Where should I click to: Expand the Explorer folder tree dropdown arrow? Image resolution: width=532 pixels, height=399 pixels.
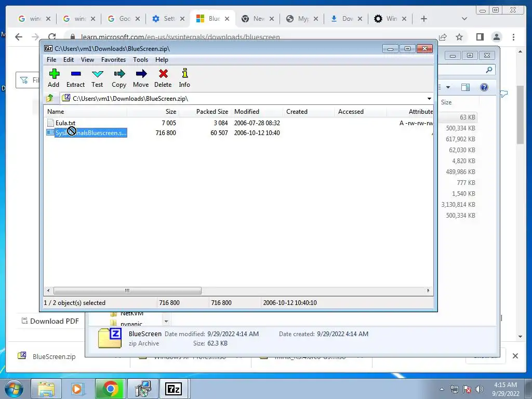pos(166,321)
